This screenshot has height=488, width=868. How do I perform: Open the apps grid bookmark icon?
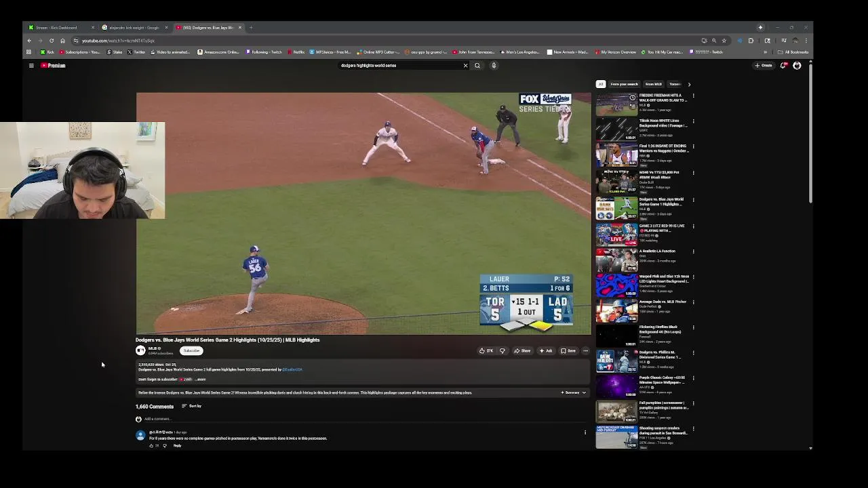click(28, 52)
